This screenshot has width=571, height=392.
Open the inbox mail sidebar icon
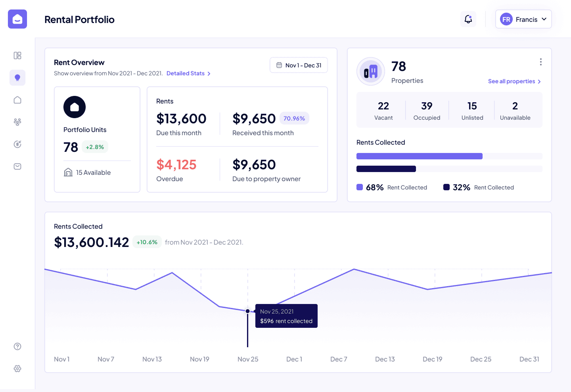17,166
